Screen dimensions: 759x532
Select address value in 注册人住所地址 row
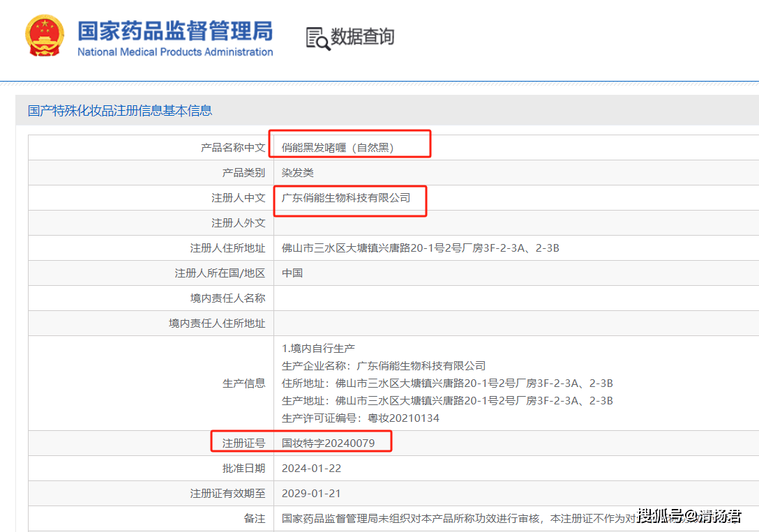[x=420, y=248]
